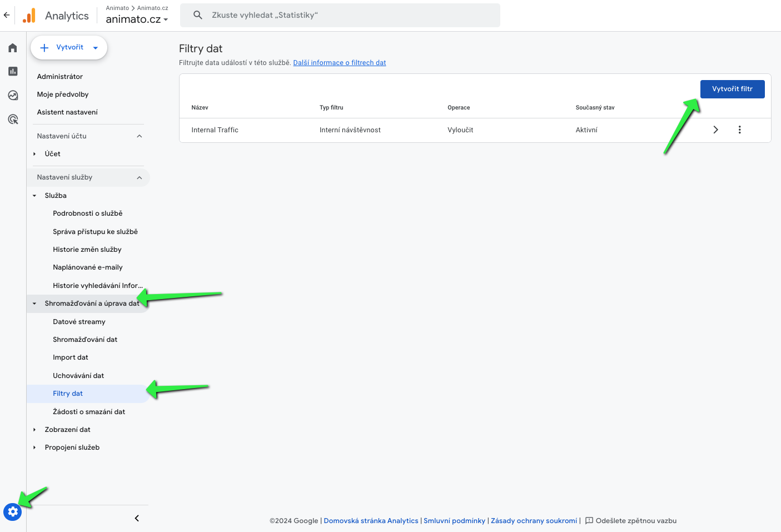Select Datové streamy

79,322
